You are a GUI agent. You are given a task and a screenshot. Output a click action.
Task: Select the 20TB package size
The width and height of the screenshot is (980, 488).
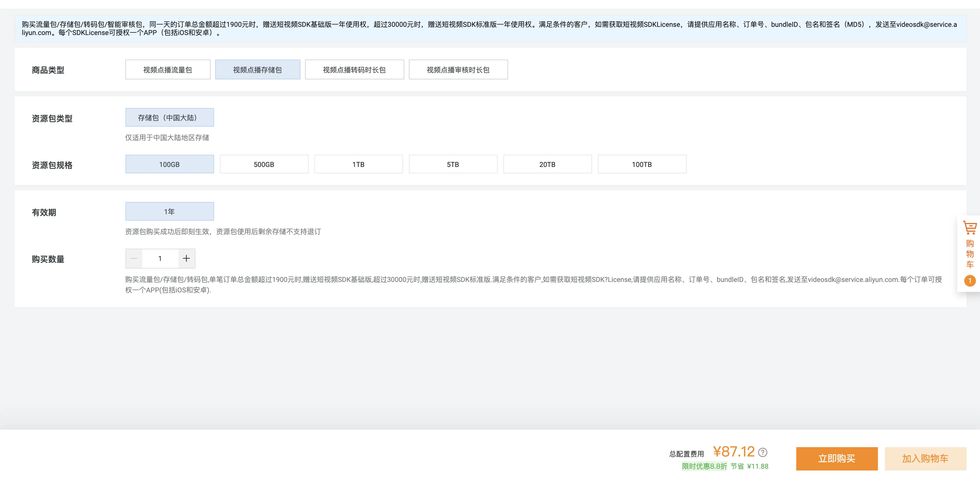[x=547, y=164]
